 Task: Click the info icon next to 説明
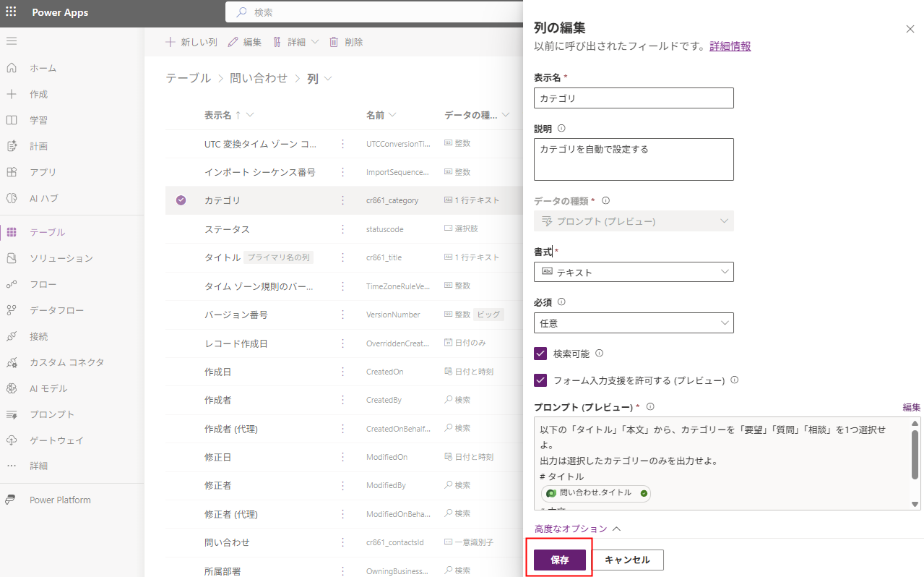pyautogui.click(x=561, y=129)
